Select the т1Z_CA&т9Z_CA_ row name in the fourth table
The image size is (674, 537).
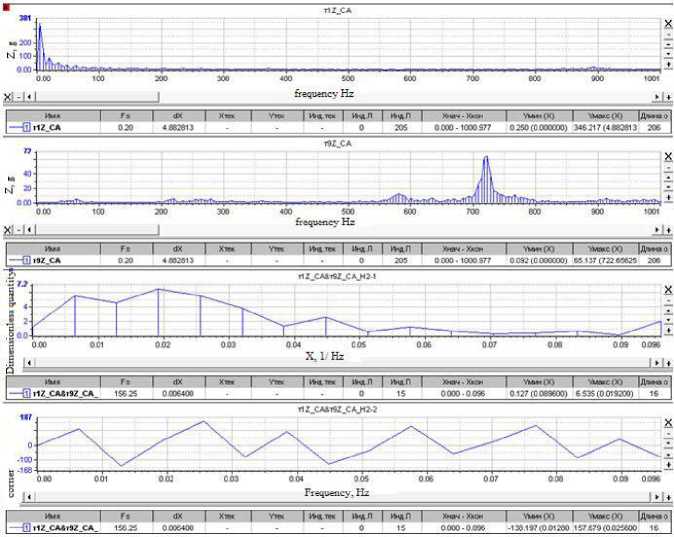click(65, 528)
